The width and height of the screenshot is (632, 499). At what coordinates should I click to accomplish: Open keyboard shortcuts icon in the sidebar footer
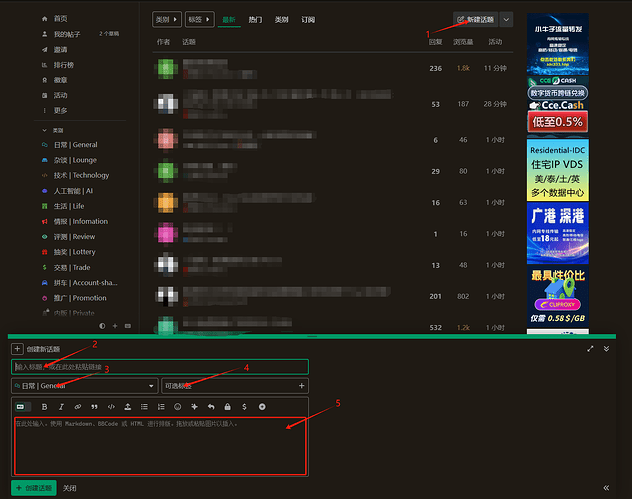click(128, 326)
